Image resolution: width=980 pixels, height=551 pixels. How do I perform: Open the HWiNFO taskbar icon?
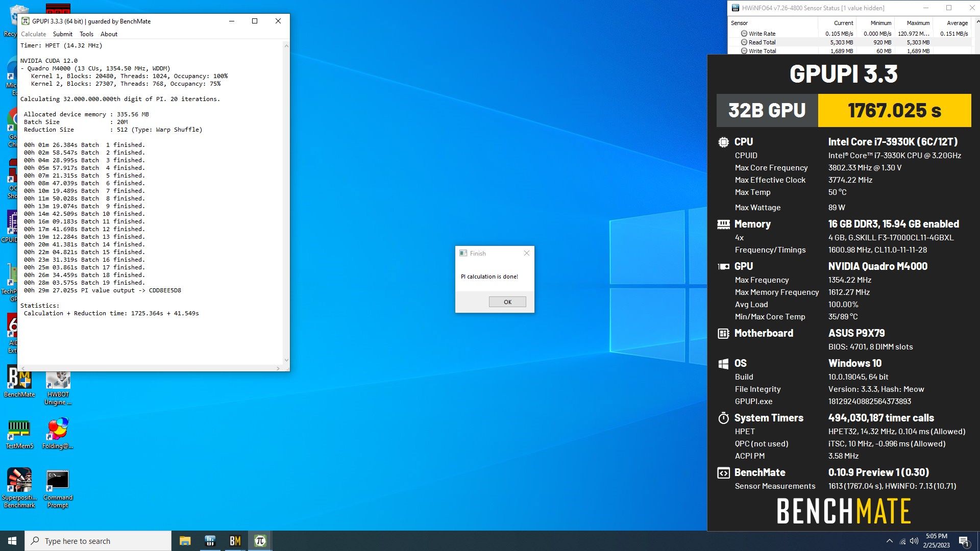click(210, 541)
